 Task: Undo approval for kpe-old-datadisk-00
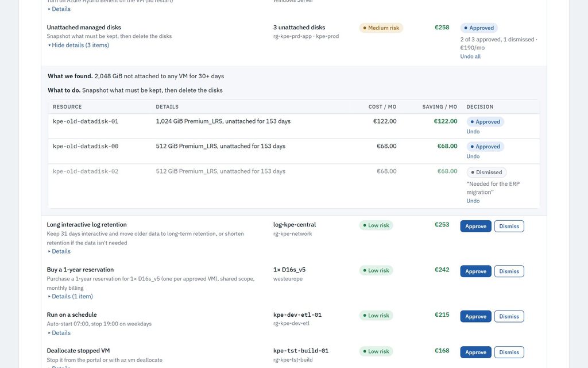(x=473, y=156)
